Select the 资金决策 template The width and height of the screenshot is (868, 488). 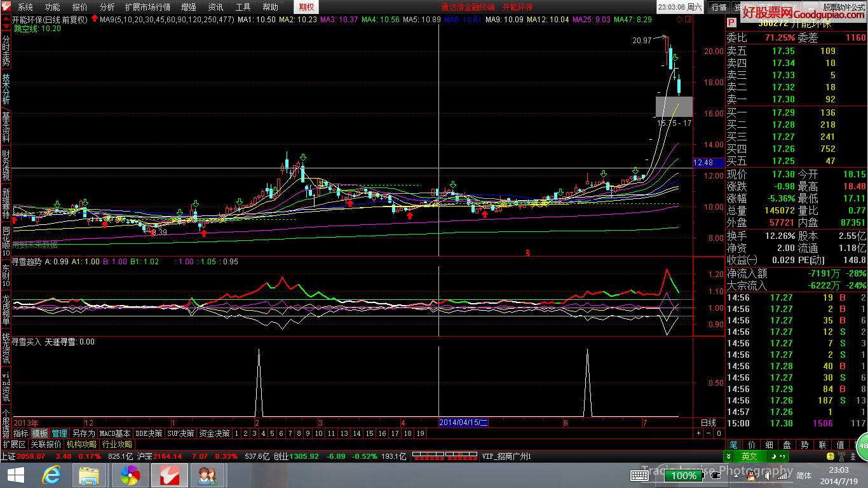pyautogui.click(x=214, y=433)
